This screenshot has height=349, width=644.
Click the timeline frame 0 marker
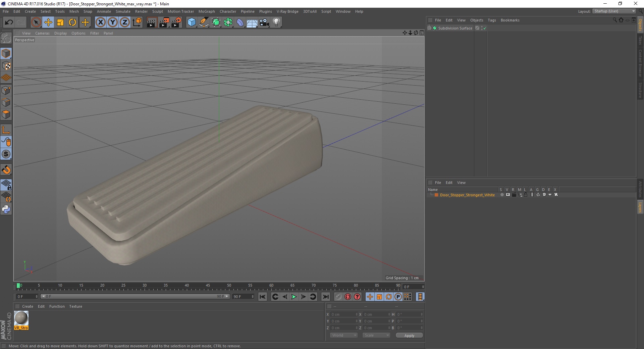tap(18, 286)
